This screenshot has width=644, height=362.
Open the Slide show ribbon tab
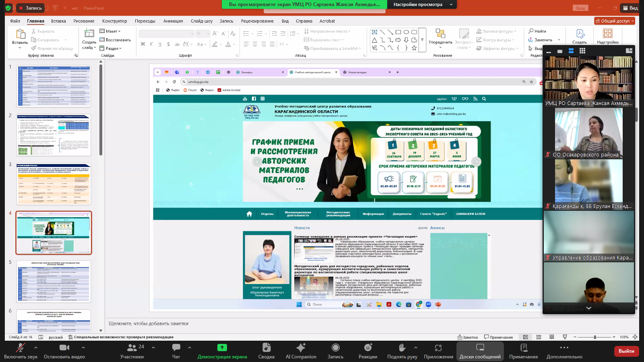click(x=201, y=21)
